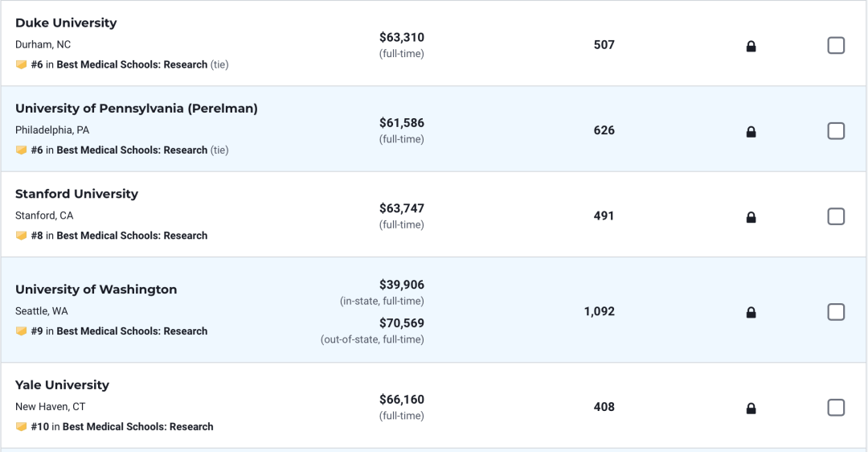Click the lock icon in Stanford University row

pyautogui.click(x=751, y=217)
